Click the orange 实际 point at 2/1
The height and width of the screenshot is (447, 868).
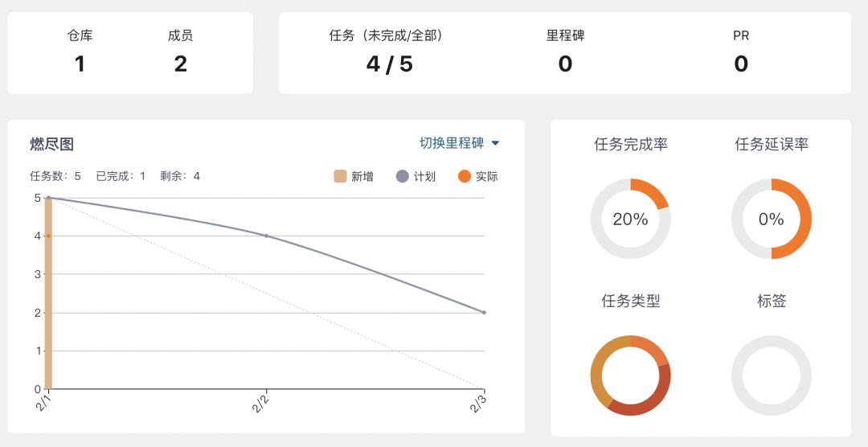48,236
